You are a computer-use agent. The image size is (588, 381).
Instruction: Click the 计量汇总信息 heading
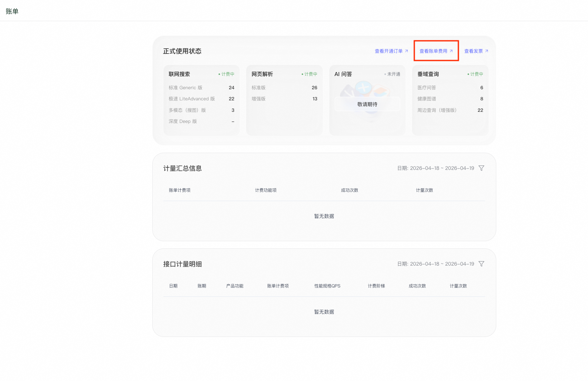pyautogui.click(x=182, y=168)
